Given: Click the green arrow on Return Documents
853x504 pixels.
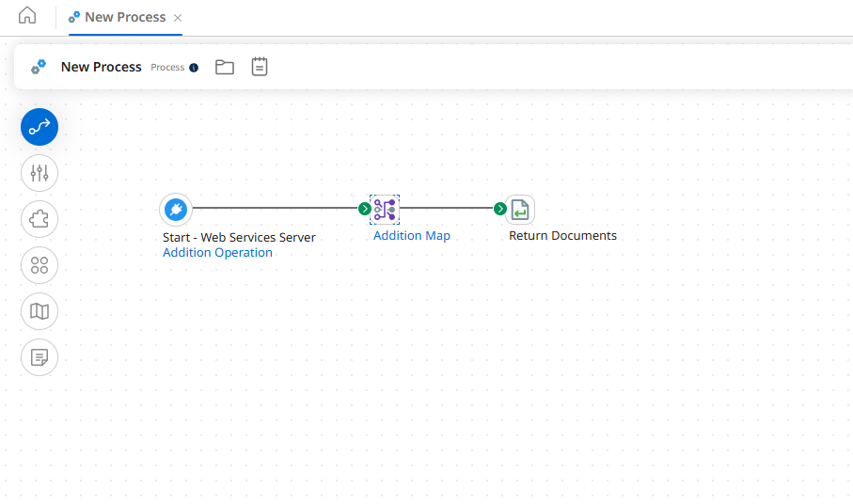Looking at the screenshot, I should point(500,209).
